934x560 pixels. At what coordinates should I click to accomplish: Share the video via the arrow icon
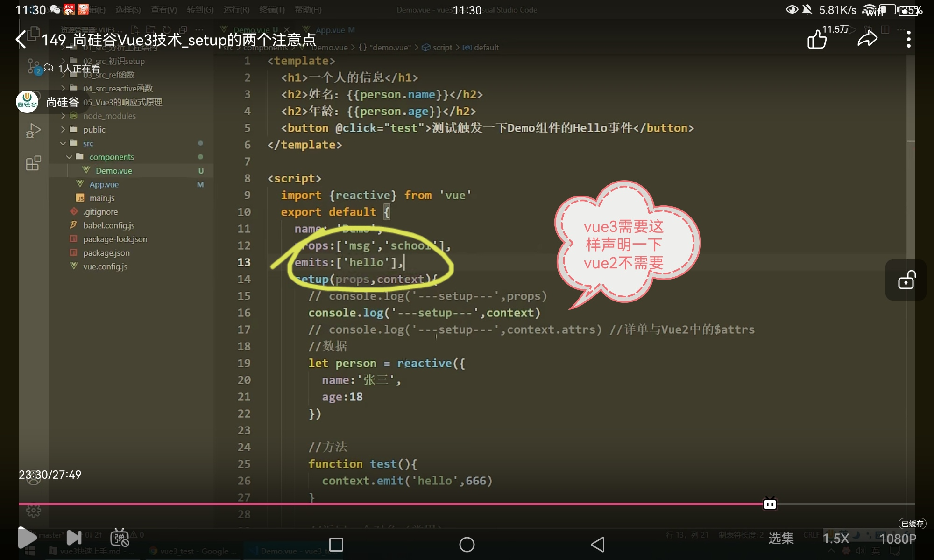click(x=867, y=39)
